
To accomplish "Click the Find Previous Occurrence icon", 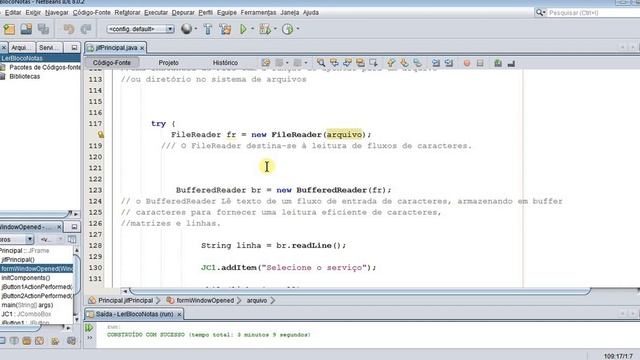I will click(334, 63).
